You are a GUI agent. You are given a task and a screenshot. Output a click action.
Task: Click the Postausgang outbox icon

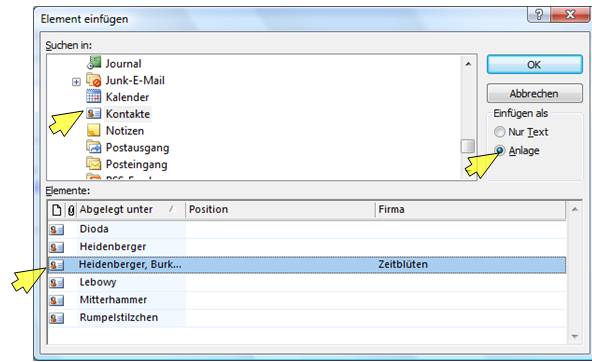pos(94,147)
